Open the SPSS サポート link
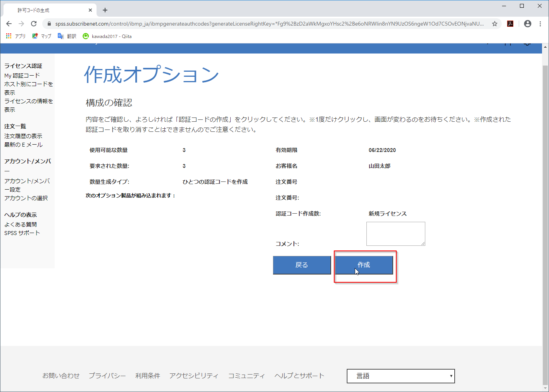The height and width of the screenshot is (392, 549). (x=22, y=233)
